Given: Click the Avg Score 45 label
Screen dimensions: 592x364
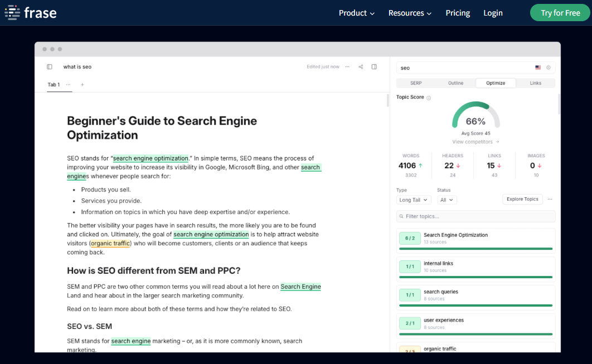Looking at the screenshot, I should tap(475, 133).
